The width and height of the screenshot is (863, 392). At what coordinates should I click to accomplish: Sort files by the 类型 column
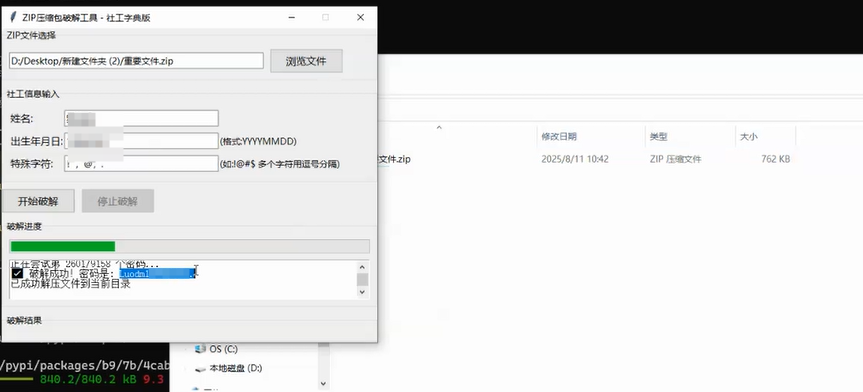[658, 137]
